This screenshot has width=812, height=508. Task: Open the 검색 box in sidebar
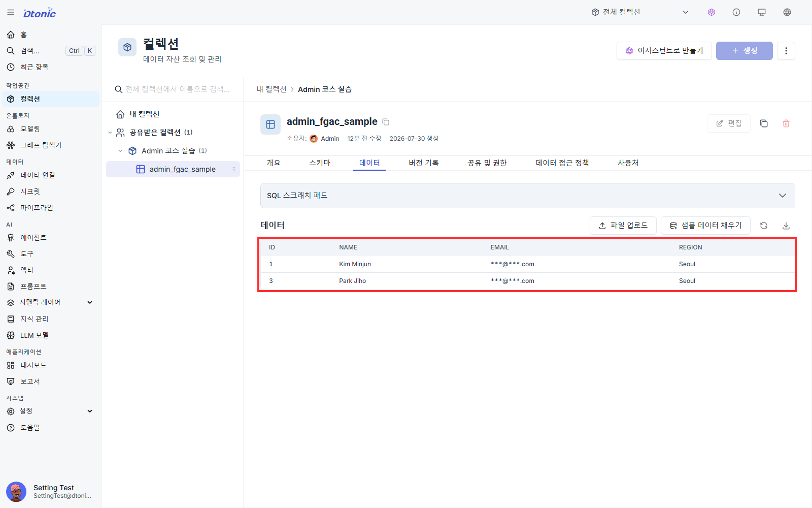(51, 51)
